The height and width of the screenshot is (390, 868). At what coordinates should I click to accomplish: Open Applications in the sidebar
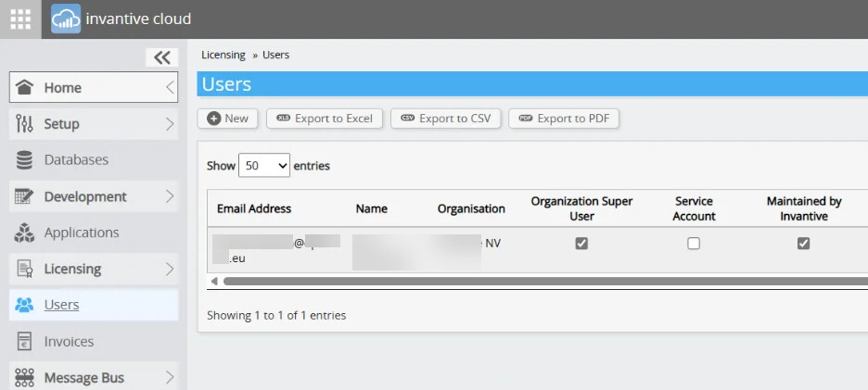94,233
